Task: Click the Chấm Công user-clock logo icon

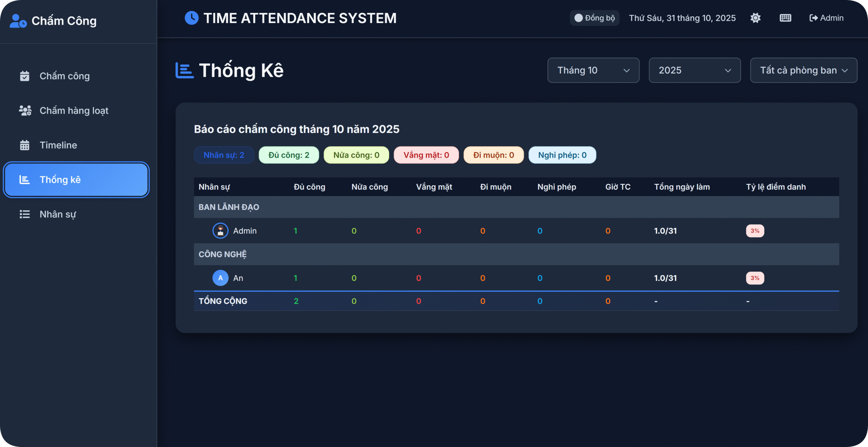Action: point(18,21)
